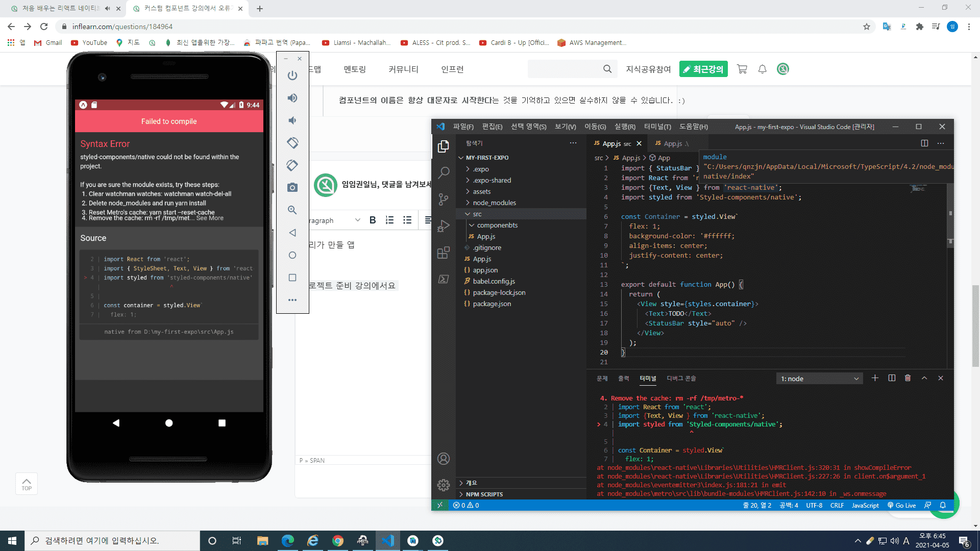
Task: Click the trash icon to kill terminal
Action: tap(908, 378)
